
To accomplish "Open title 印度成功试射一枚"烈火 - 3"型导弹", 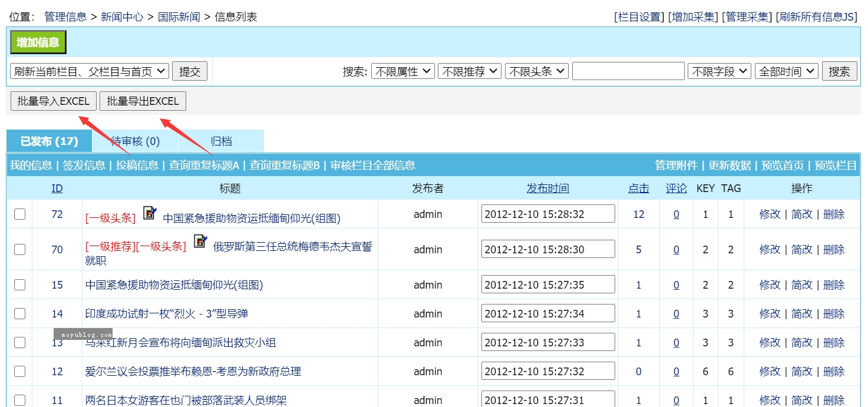I will point(167,313).
